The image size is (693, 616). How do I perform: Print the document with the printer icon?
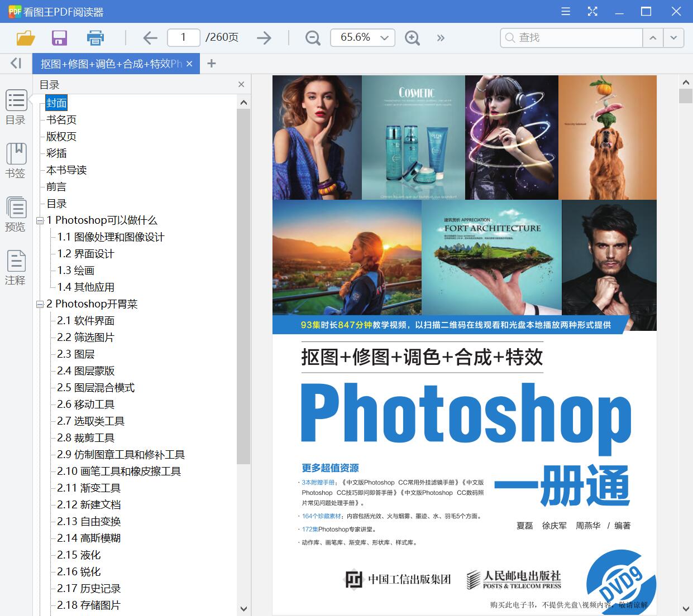[x=95, y=38]
